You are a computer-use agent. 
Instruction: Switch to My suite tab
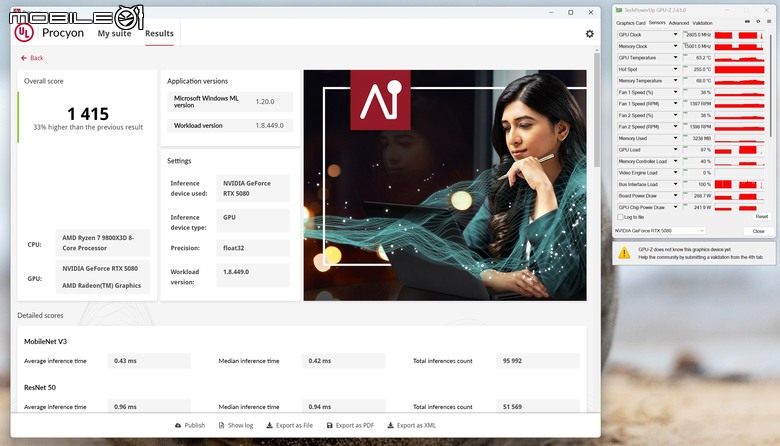(x=114, y=34)
